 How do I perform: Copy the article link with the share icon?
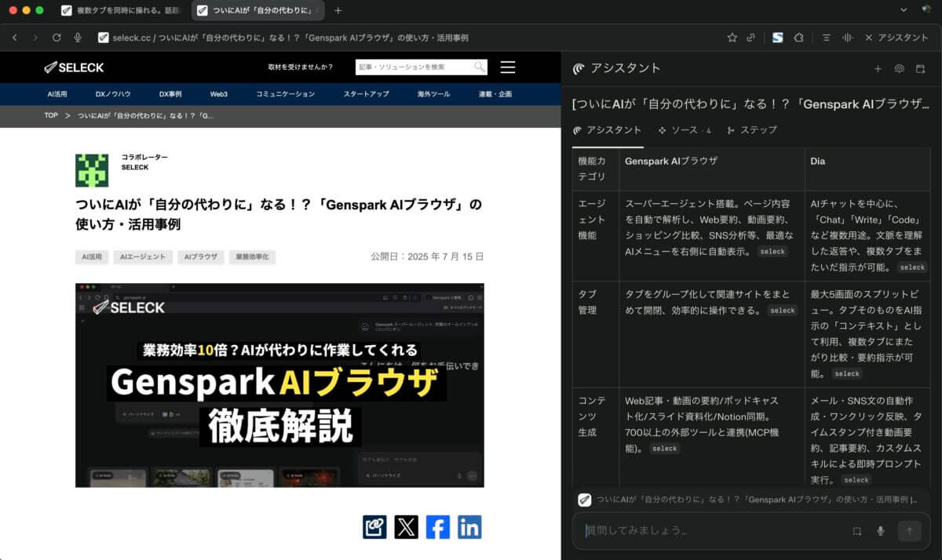pos(374,527)
